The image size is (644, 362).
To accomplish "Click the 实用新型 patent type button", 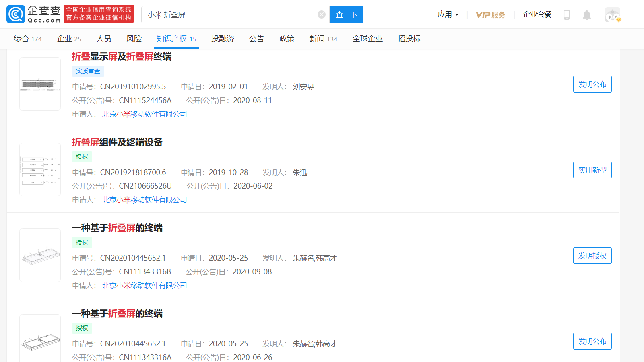I will pyautogui.click(x=592, y=170).
